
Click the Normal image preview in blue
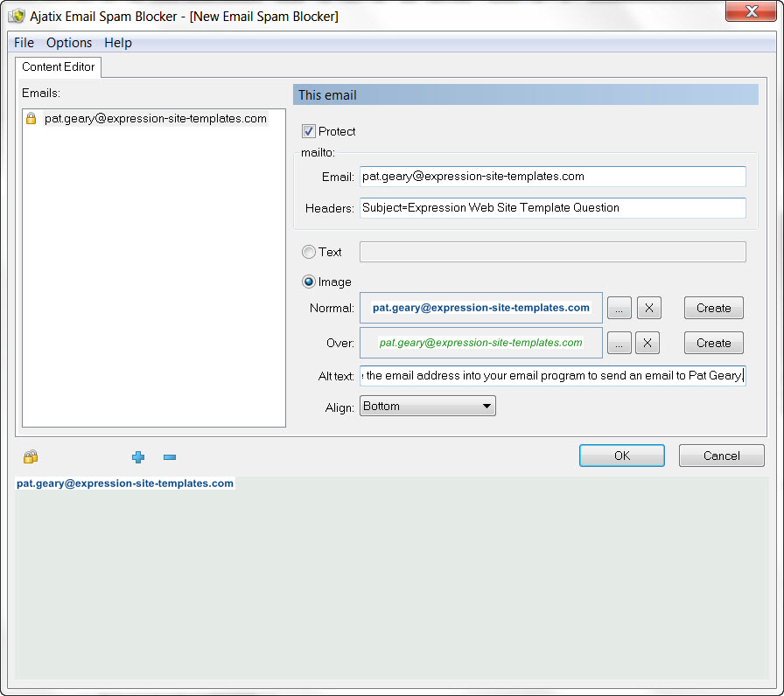481,308
